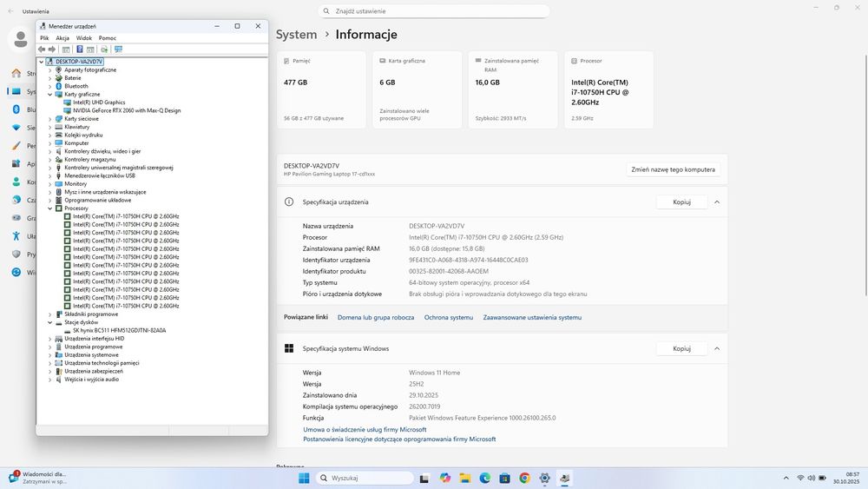Open the Ochrona systemu link

tap(449, 317)
